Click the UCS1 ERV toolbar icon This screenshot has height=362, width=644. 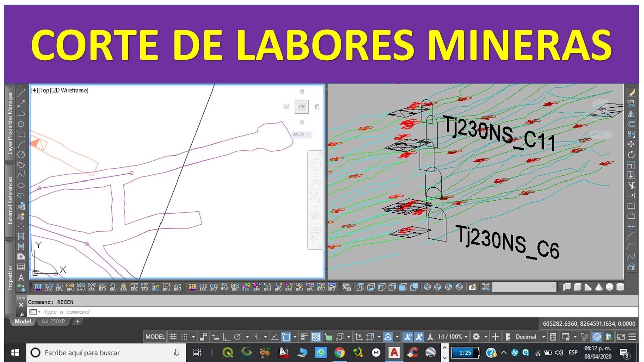tap(49, 287)
